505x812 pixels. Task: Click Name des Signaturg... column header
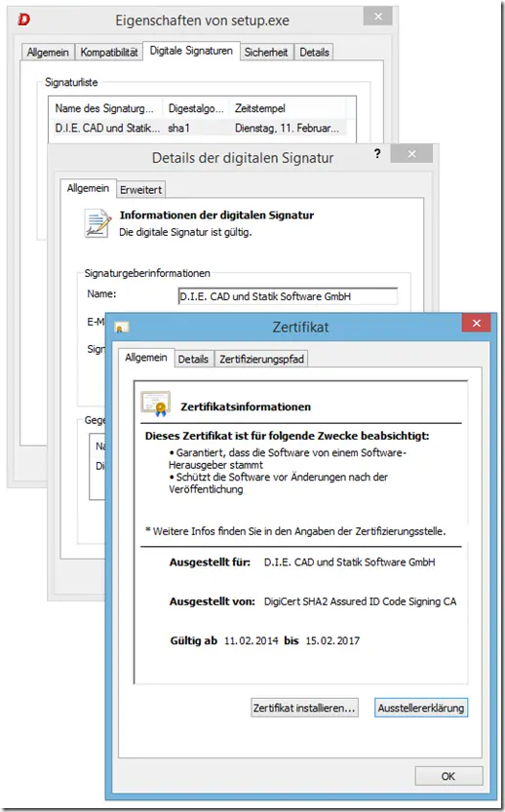pos(105,108)
